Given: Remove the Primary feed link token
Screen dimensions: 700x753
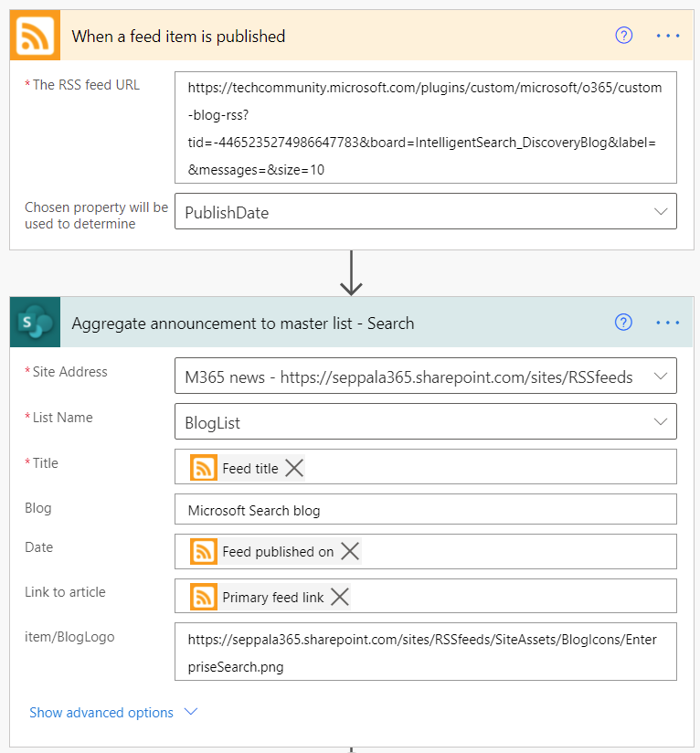Looking at the screenshot, I should coord(339,597).
